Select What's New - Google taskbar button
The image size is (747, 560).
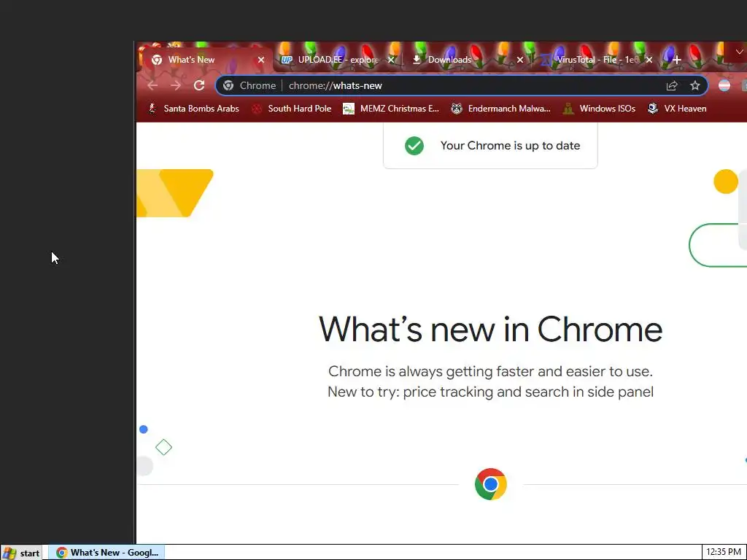(x=107, y=553)
